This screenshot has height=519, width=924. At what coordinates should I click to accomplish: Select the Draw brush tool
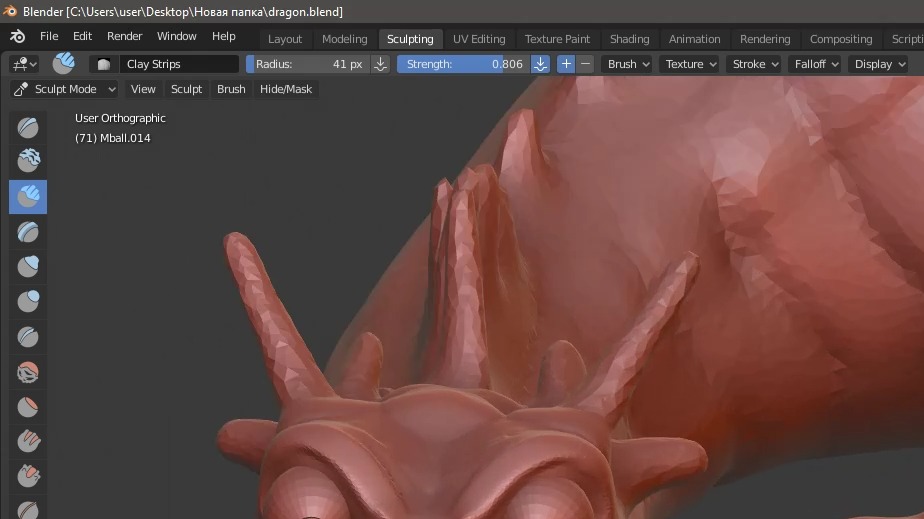pyautogui.click(x=28, y=127)
